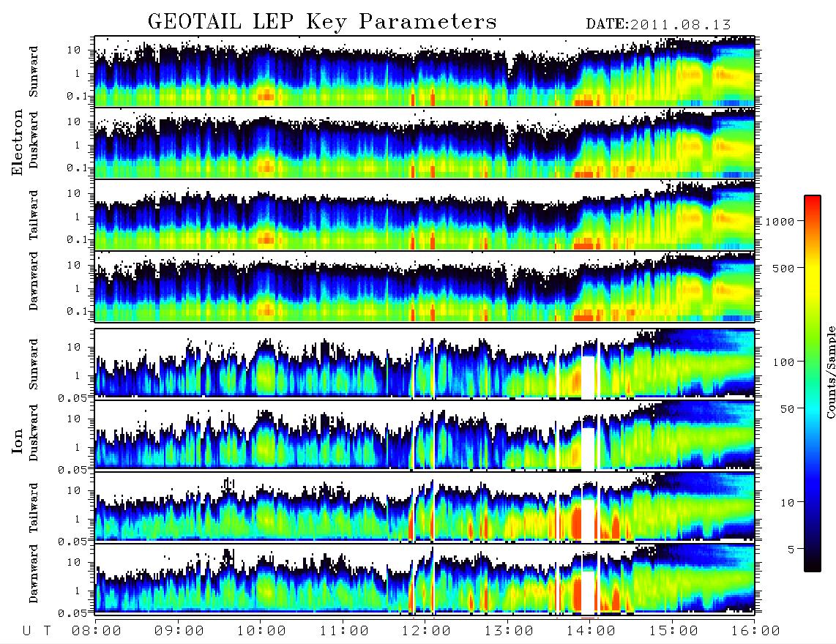The image size is (836, 644).
Task: Click the 500 color bar tick label
Action: point(784,268)
